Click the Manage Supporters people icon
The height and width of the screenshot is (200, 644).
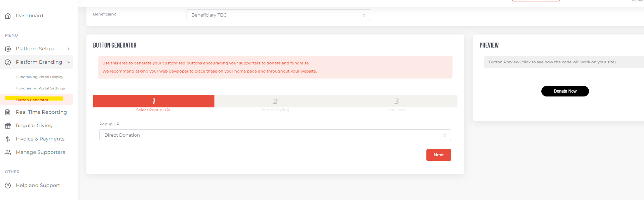click(x=8, y=152)
